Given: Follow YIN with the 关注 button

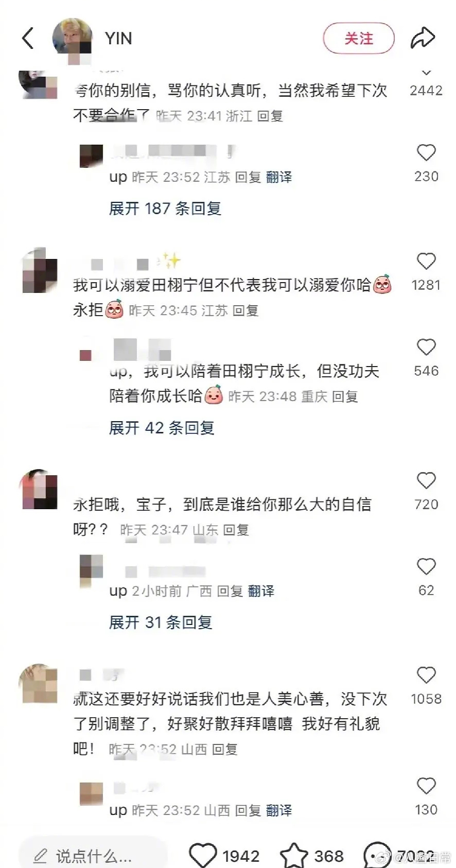Looking at the screenshot, I should [359, 39].
